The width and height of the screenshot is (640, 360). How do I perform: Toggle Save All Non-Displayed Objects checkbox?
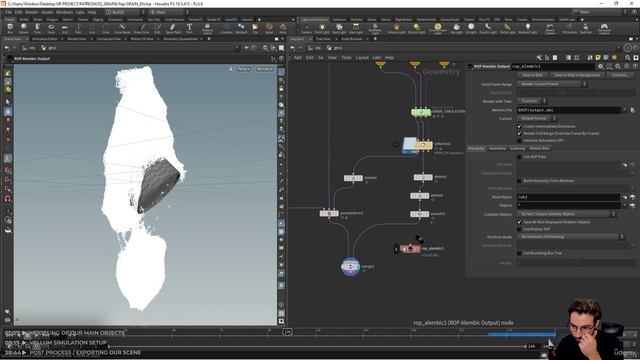coord(519,222)
